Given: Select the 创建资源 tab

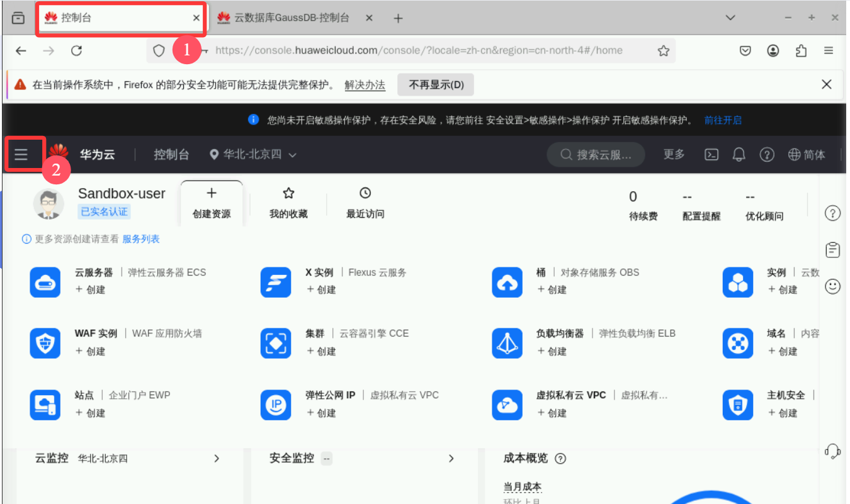Looking at the screenshot, I should pyautogui.click(x=212, y=203).
